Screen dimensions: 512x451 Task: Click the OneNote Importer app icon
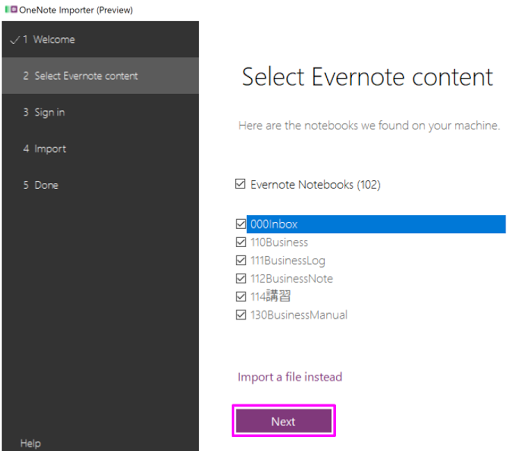click(x=11, y=9)
